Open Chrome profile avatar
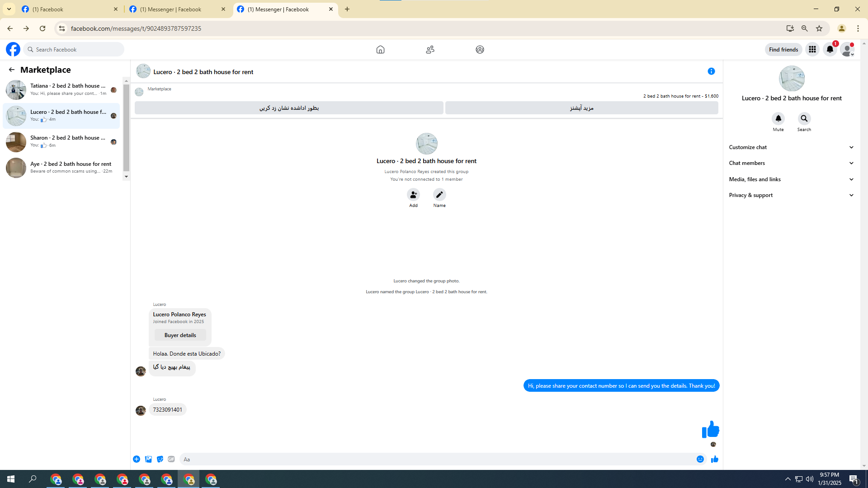 click(x=842, y=28)
